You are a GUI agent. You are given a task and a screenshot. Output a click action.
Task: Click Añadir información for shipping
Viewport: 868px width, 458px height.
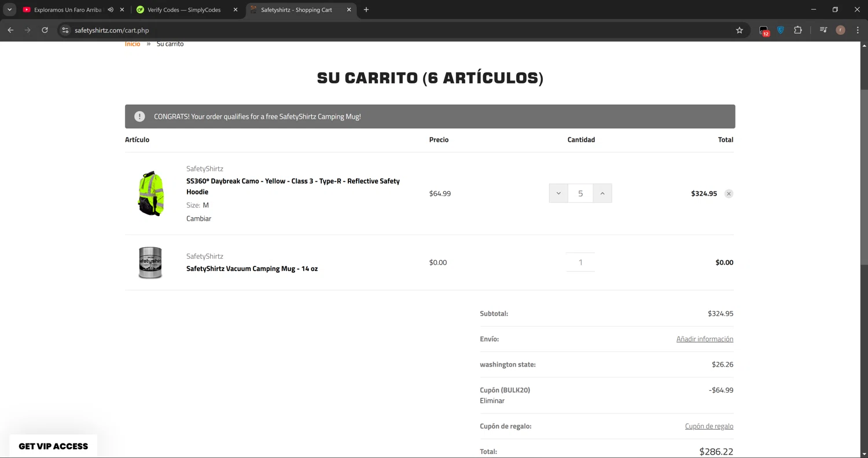tap(705, 339)
